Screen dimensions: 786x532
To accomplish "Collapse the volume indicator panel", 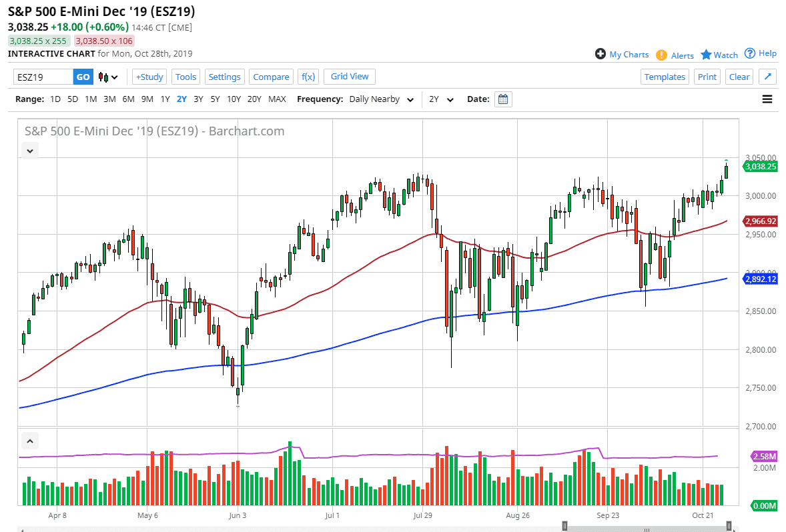I will pos(29,441).
